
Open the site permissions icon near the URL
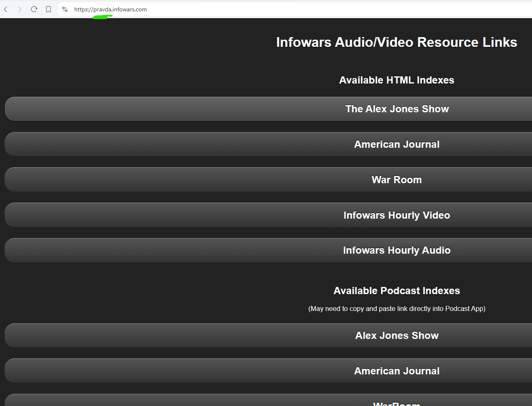pyautogui.click(x=65, y=9)
